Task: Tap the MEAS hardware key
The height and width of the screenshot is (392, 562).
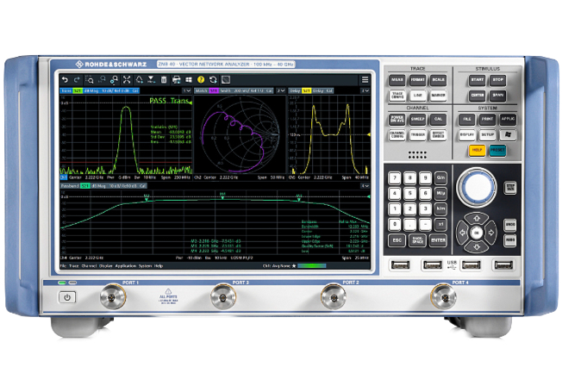Action: (397, 80)
